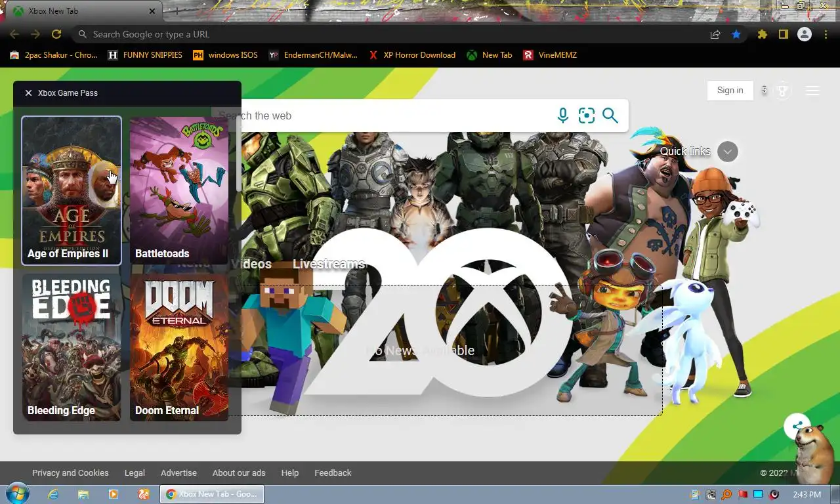
Task: Open the Chrome profile avatar
Action: coord(804,34)
